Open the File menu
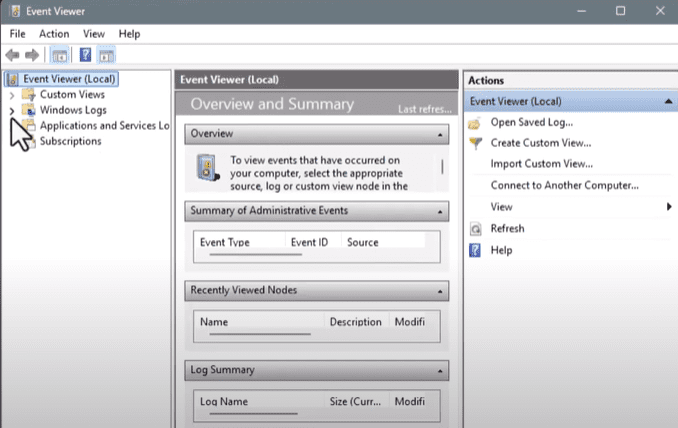This screenshot has width=678, height=428. (x=17, y=34)
